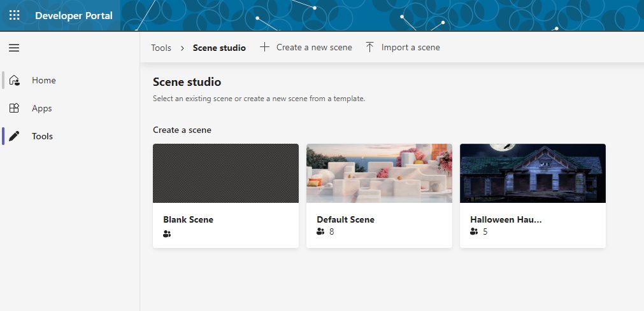644x311 pixels.
Task: Click Scene studio breadcrumb
Action: pos(219,48)
